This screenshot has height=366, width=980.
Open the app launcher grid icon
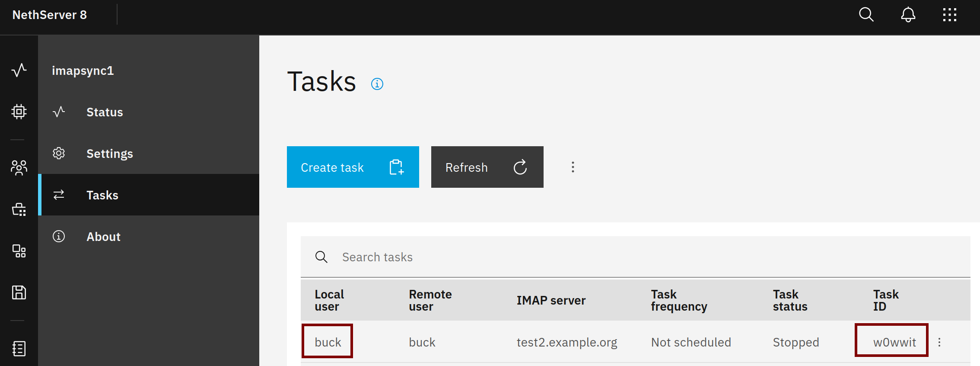pyautogui.click(x=949, y=15)
